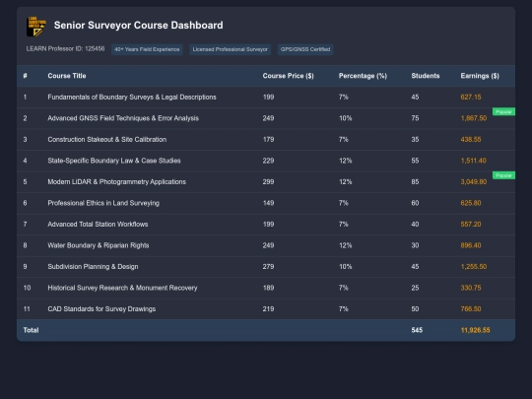Image resolution: width=532 pixels, height=399 pixels.
Task: Click price 299 in Modern LiDAR row
Action: (x=268, y=182)
